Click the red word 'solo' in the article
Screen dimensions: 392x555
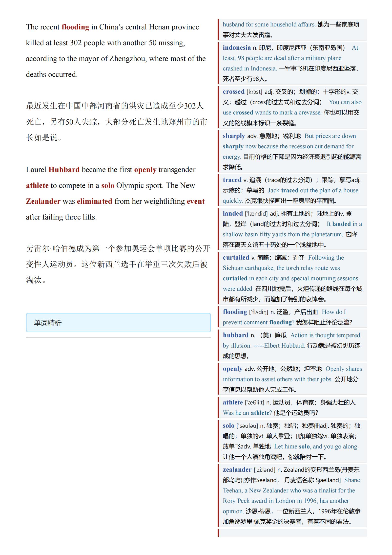[x=108, y=185]
